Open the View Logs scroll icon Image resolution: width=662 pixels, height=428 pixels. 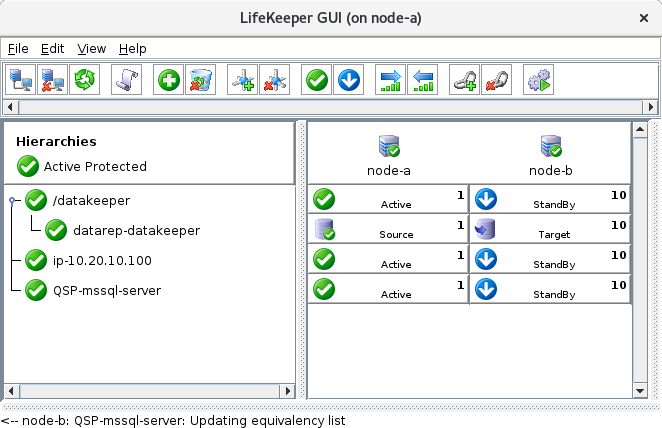point(126,80)
